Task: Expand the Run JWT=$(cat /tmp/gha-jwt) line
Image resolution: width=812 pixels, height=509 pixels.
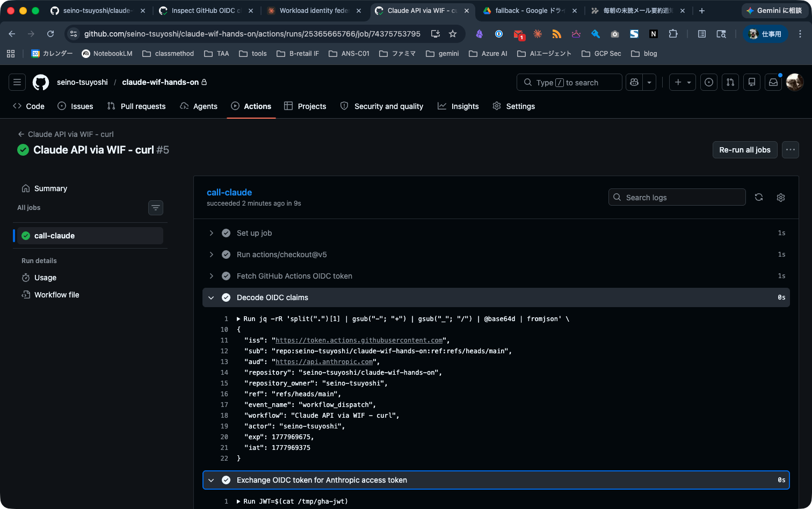Action: [x=238, y=501]
